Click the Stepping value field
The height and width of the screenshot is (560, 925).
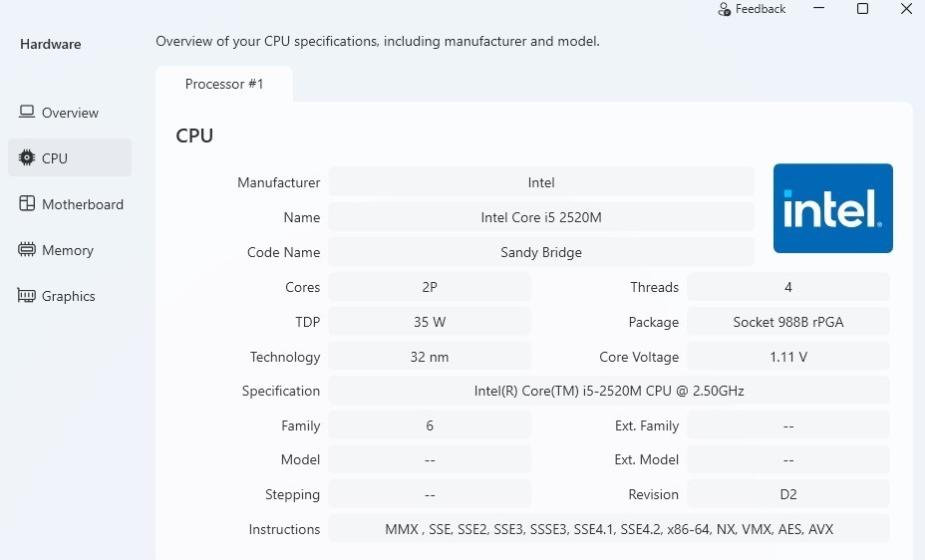point(430,494)
